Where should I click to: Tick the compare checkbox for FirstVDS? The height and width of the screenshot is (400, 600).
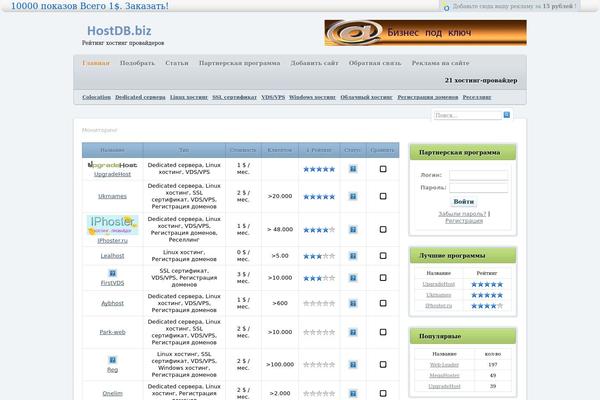[x=383, y=278]
